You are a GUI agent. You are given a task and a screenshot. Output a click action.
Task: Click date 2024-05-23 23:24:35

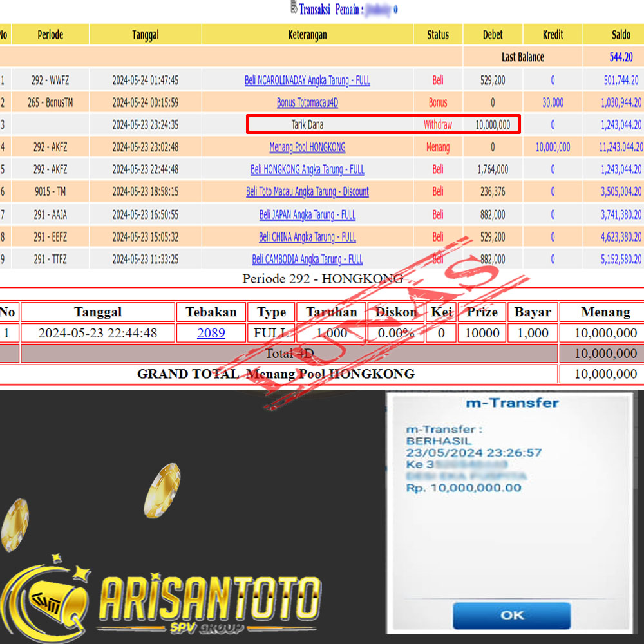[x=146, y=124]
